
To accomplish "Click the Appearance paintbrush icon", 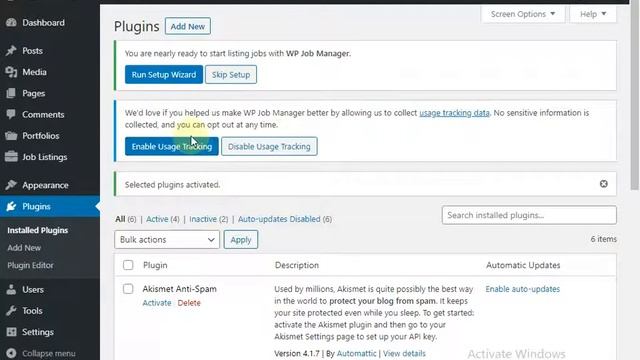I will [11, 185].
